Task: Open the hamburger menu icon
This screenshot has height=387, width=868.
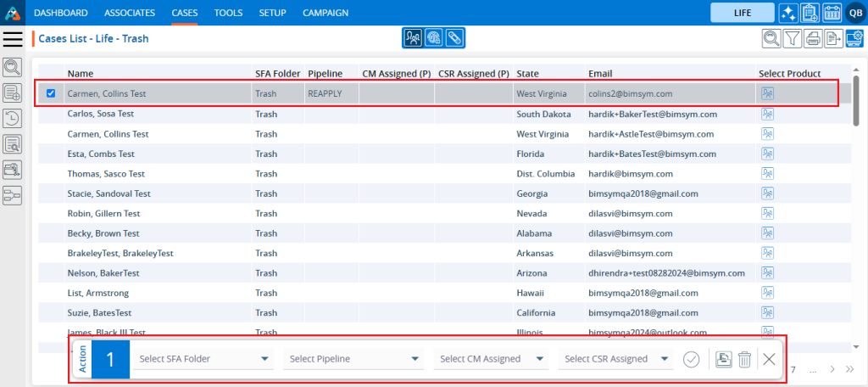Action: click(13, 39)
